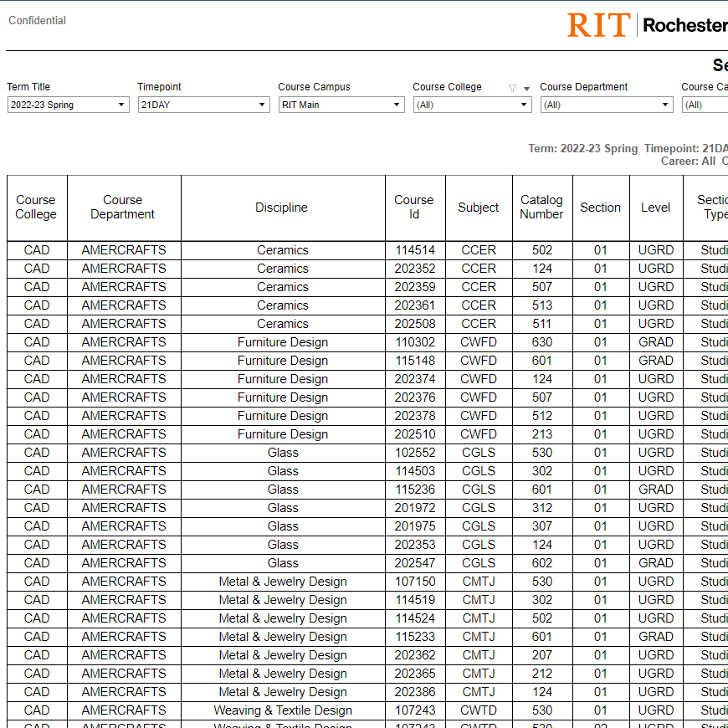The image size is (728, 728).
Task: Click Course Id cell 114514
Action: click(x=415, y=250)
